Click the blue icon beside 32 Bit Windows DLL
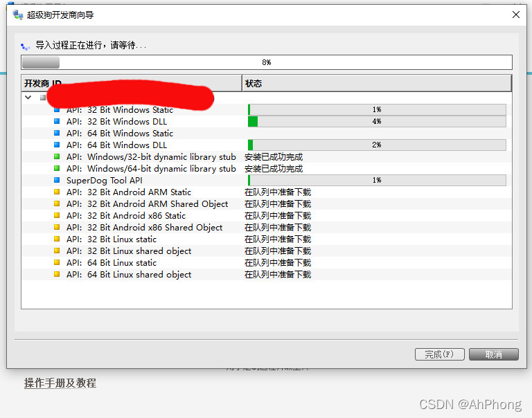 coord(57,121)
